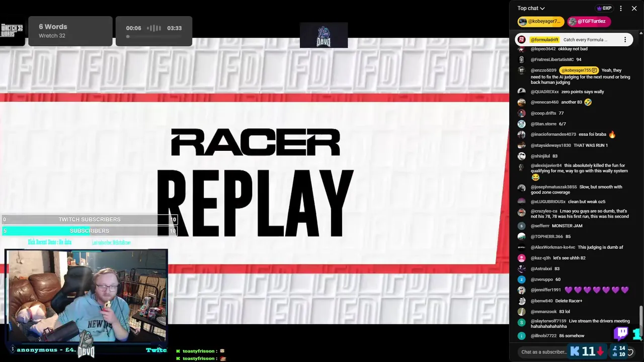Click the username @QUADREXxx

545,92
